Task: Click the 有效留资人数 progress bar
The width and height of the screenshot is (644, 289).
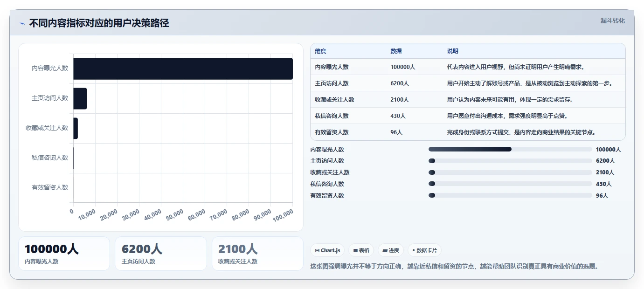Action: (510, 196)
